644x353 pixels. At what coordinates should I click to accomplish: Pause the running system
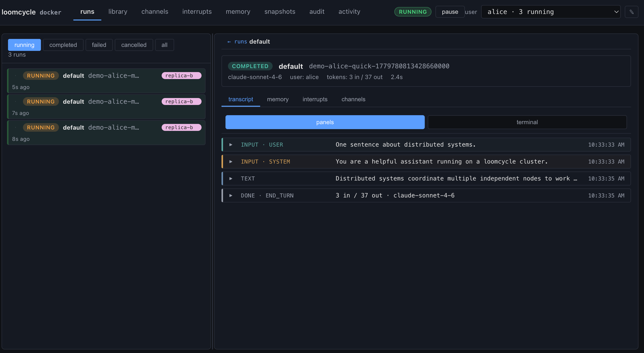click(450, 12)
